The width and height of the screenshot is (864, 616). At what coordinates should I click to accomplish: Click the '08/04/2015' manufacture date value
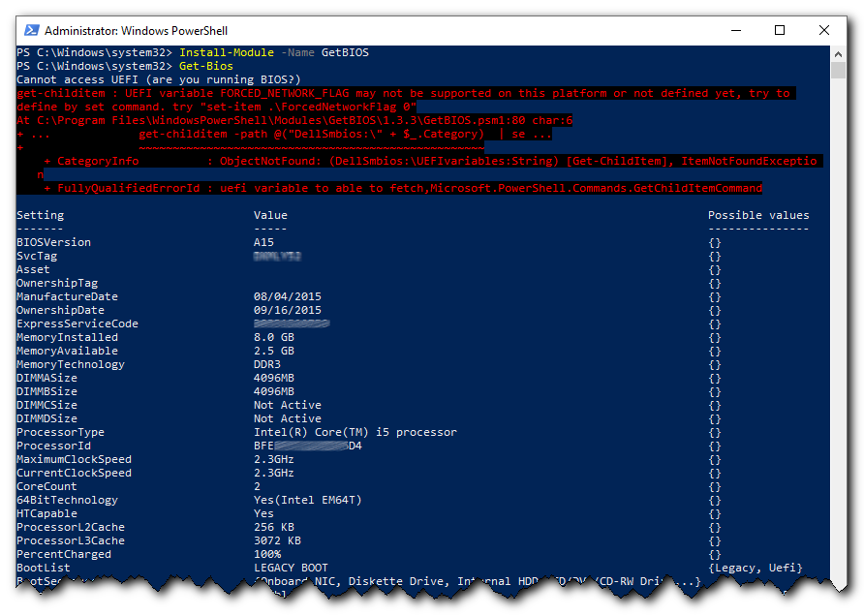[287, 296]
